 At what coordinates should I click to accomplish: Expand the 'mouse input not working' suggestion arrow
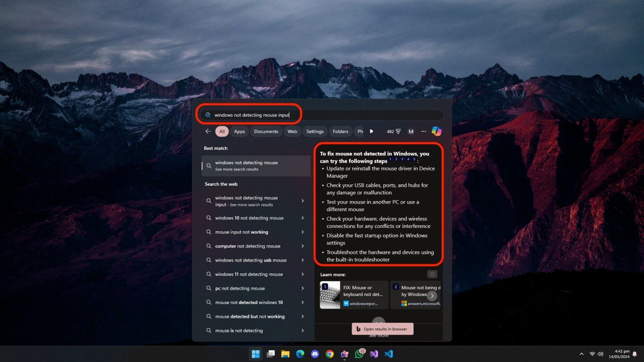point(302,232)
